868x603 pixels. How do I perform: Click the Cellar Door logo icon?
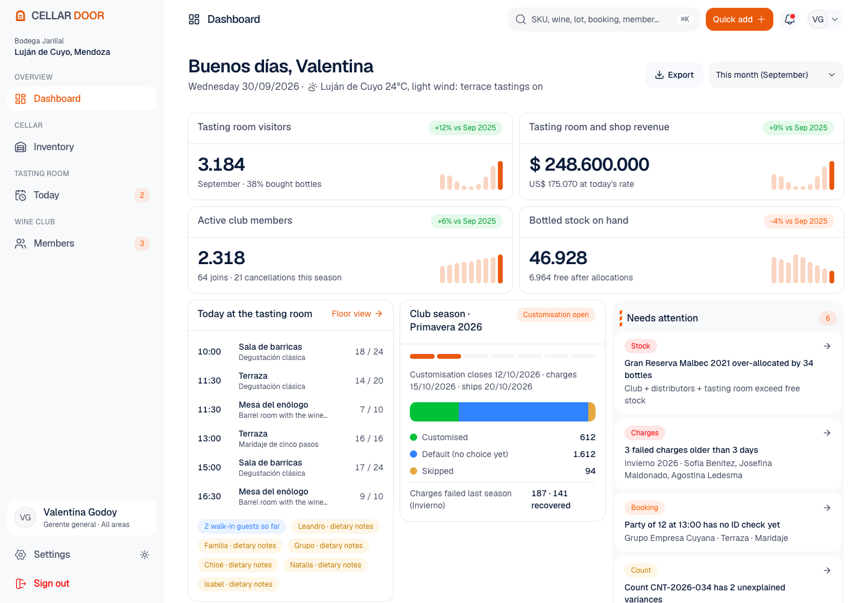[x=20, y=16]
